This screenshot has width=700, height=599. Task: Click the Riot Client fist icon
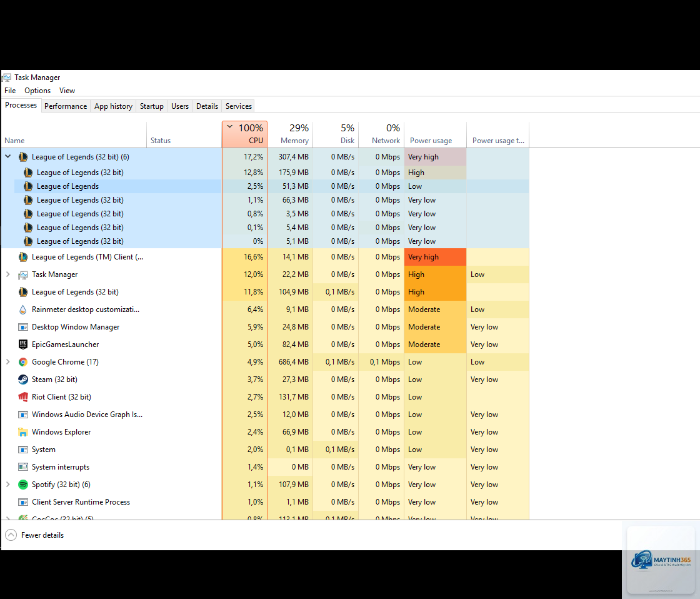(x=23, y=396)
